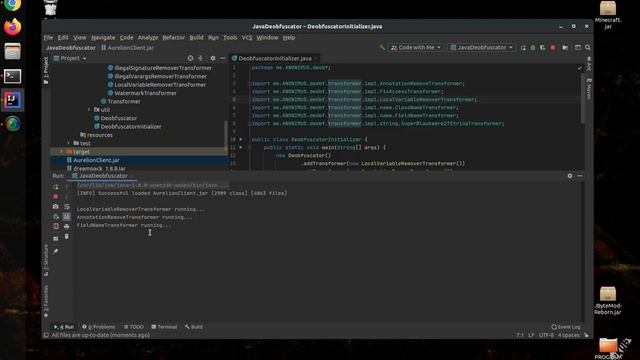Click the Rerun icon in the Run panel
Image resolution: width=640 pixels, height=360 pixels.
coord(56,187)
